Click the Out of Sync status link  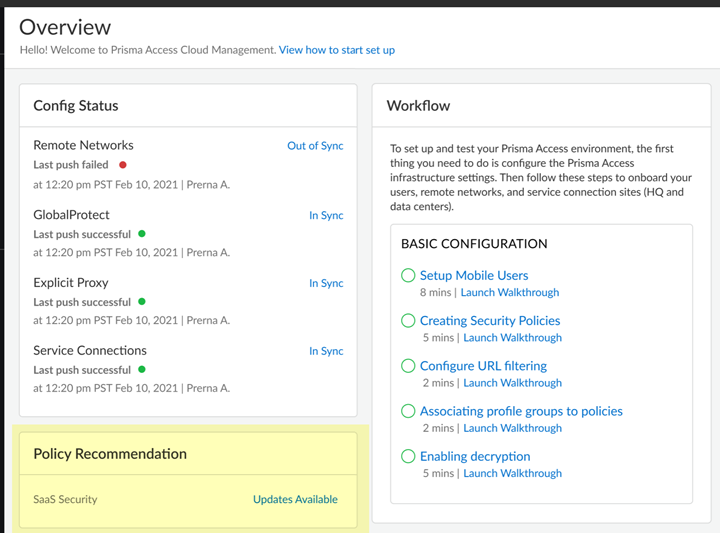[315, 146]
